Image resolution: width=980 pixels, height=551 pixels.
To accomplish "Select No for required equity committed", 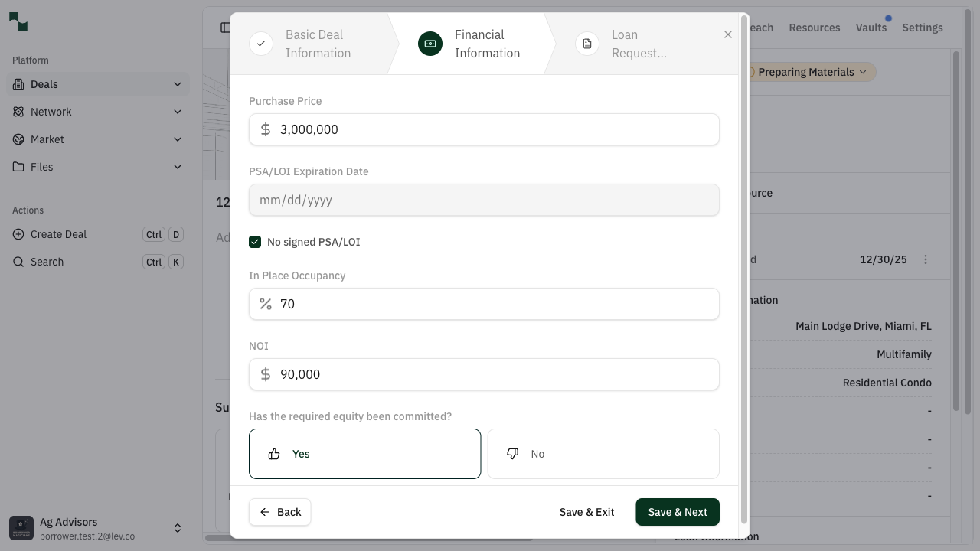I will 603,454.
